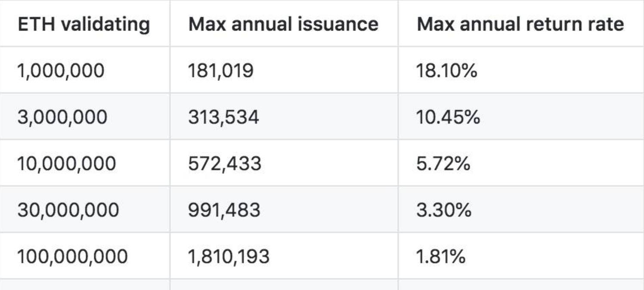Click the 'ETH validating' column header
The image size is (644, 290).
(x=84, y=25)
